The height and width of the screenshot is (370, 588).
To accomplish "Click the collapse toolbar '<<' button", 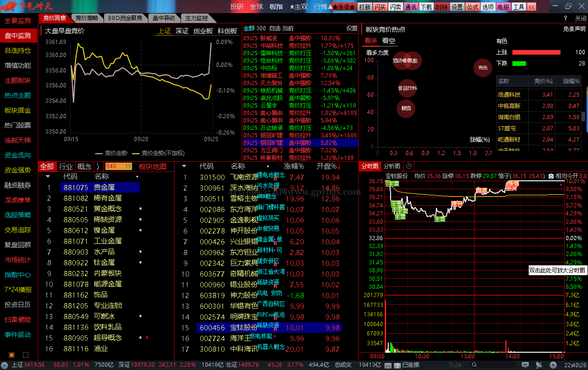I will (531, 7).
